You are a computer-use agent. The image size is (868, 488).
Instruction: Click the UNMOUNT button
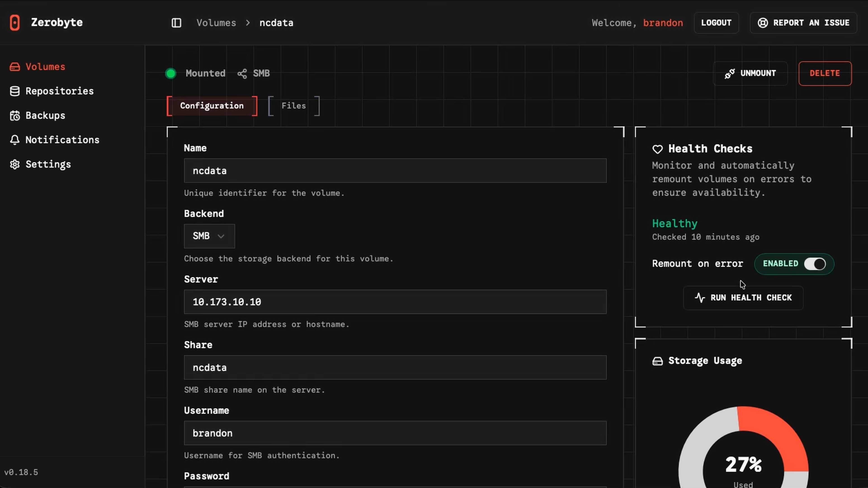click(750, 73)
